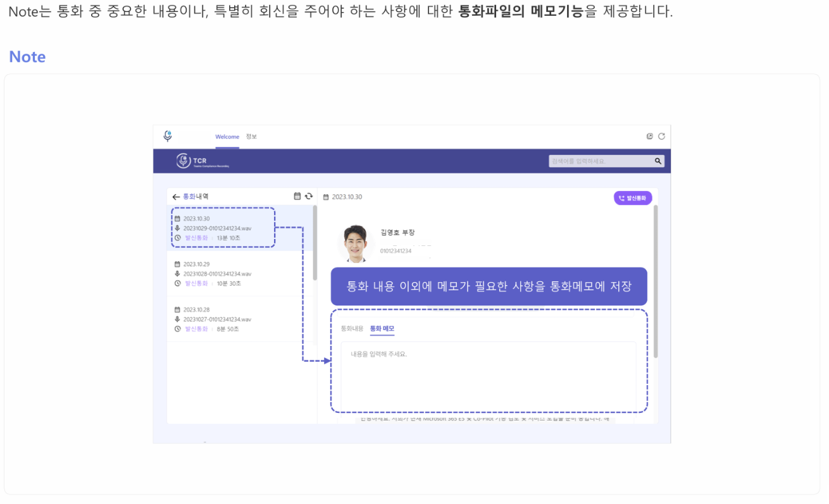Select the 2023.10.28 call record
This screenshot has width=829, height=504.
pos(240,319)
